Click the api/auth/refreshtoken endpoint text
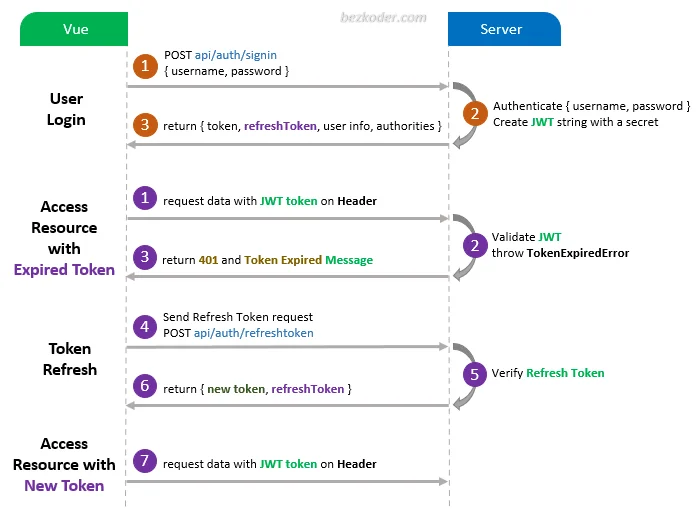The image size is (700, 510). pyautogui.click(x=254, y=333)
